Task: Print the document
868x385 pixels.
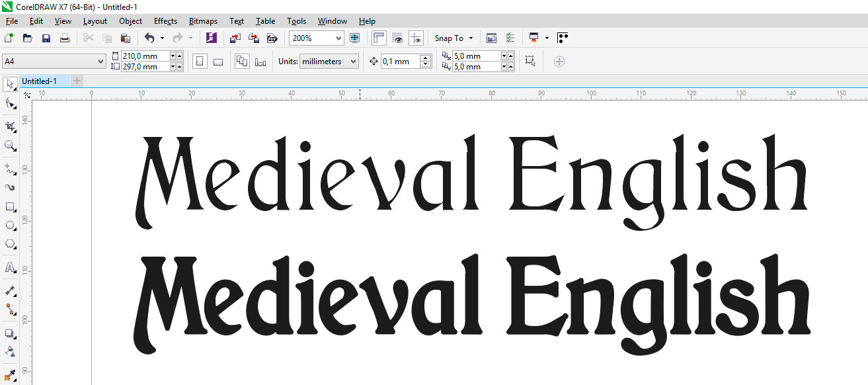Action: point(65,38)
